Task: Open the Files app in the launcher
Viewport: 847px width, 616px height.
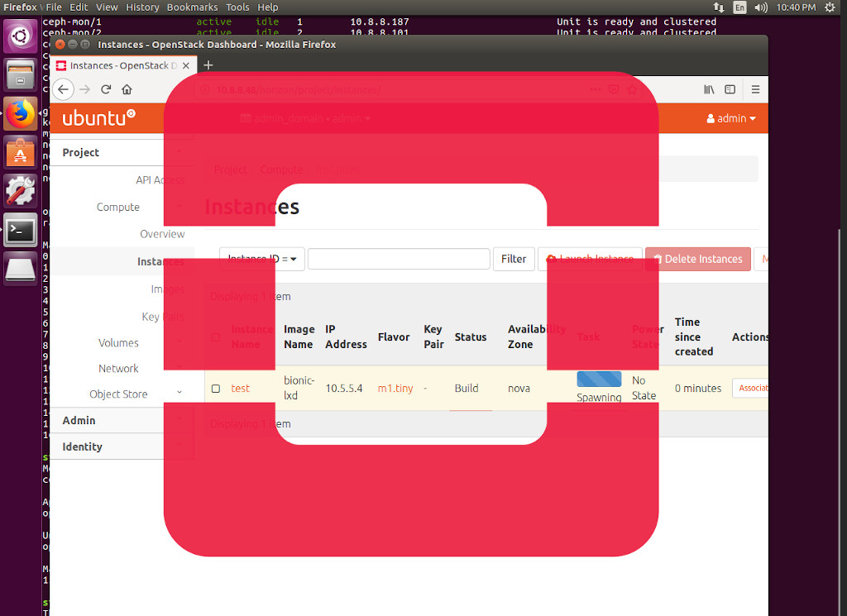Action: 21,74
